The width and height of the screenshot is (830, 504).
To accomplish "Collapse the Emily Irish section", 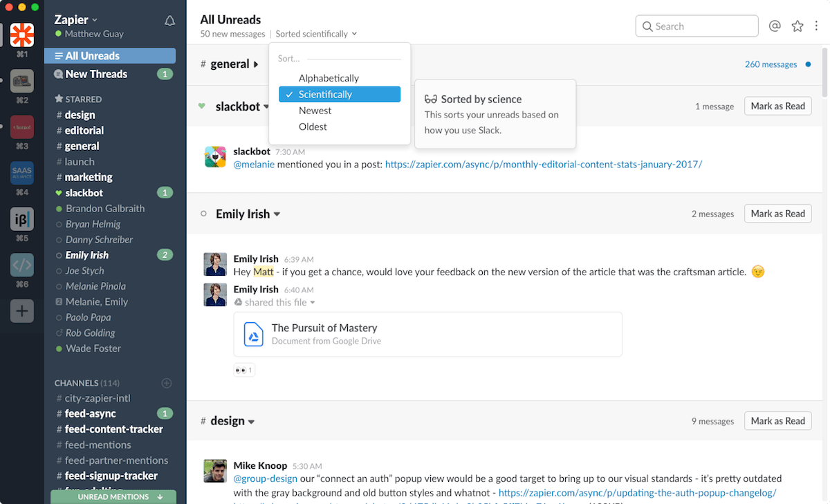I will click(277, 214).
